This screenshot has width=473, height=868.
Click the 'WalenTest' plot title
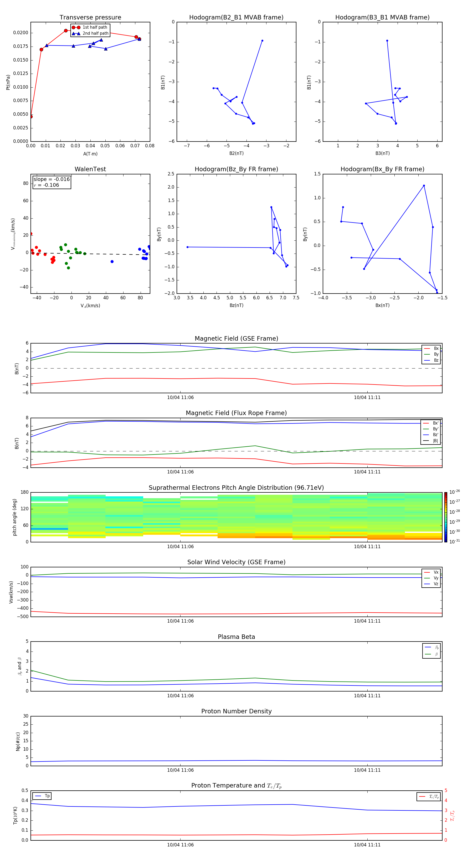click(x=90, y=169)
